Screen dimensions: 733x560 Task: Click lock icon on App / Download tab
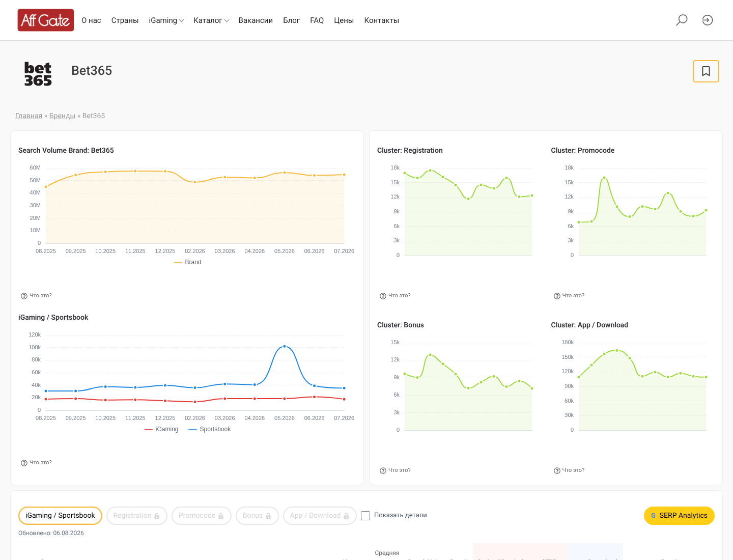(x=346, y=516)
